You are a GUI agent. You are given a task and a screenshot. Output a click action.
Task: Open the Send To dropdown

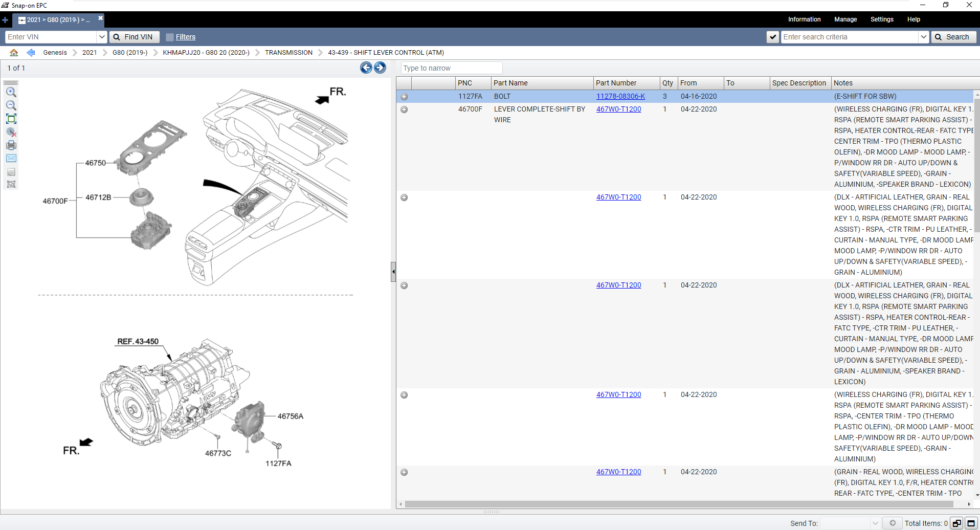(x=875, y=523)
